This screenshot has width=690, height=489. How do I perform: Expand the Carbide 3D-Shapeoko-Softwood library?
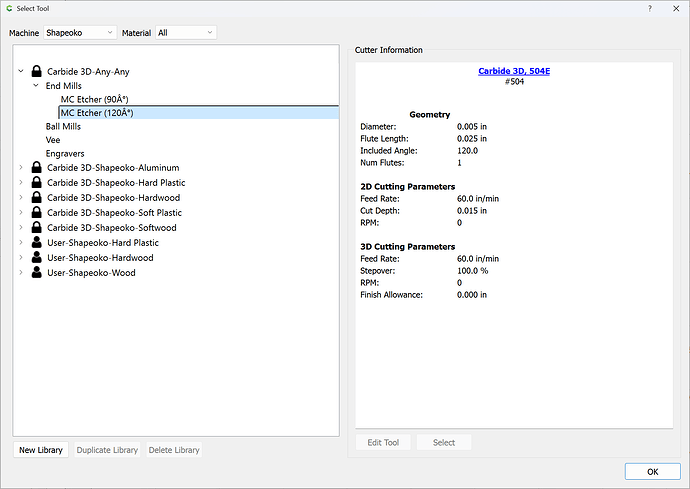point(21,228)
